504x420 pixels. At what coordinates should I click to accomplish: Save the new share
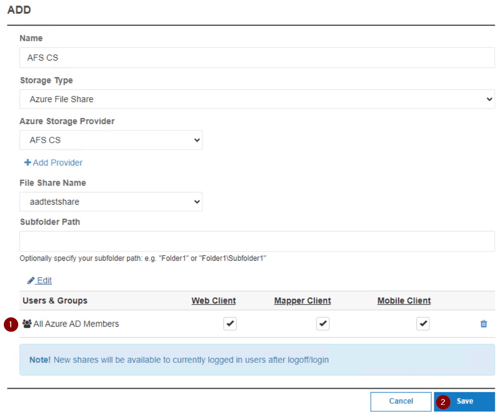(x=464, y=401)
